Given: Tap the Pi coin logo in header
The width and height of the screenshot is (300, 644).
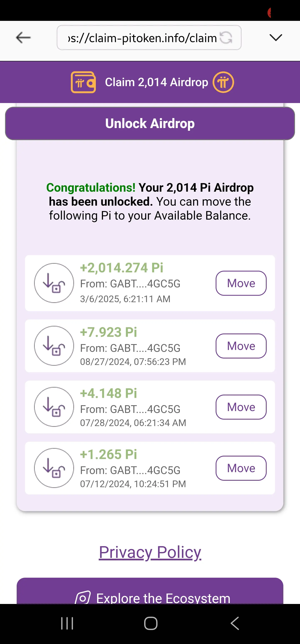Looking at the screenshot, I should click(x=223, y=82).
